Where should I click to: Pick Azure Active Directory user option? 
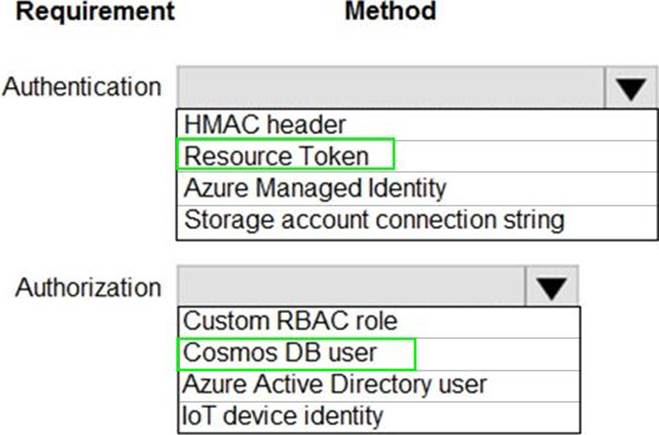coord(335,383)
